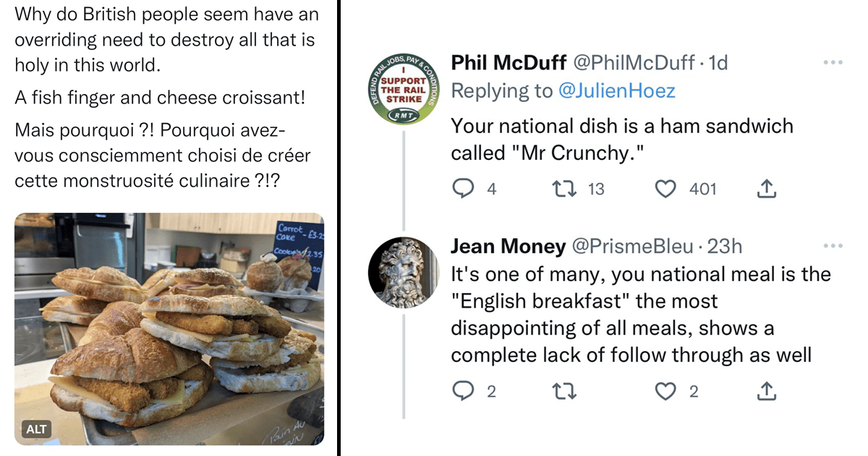Open the @JulienHoez mention link

[616, 91]
